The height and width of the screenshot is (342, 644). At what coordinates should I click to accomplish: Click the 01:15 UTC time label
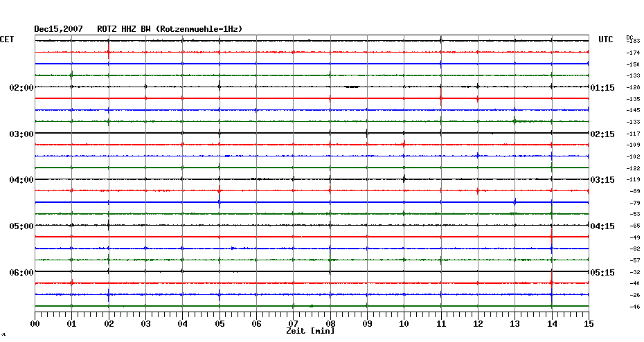click(602, 88)
